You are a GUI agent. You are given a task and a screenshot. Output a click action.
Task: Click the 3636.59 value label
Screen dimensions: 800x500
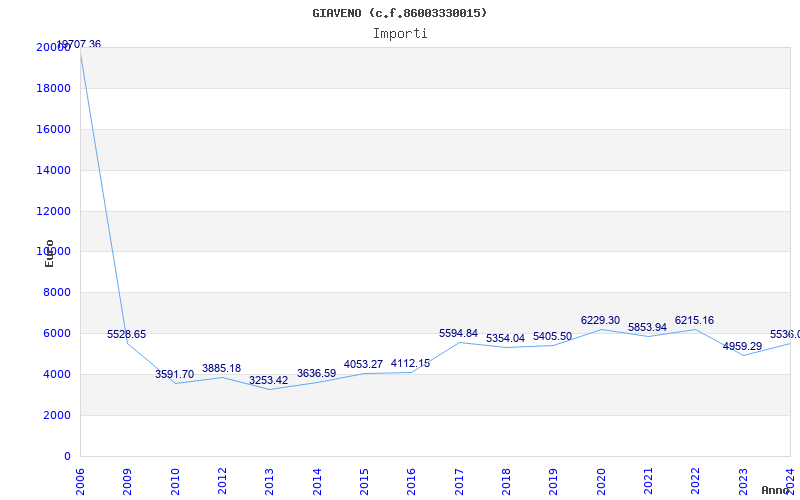click(x=316, y=373)
